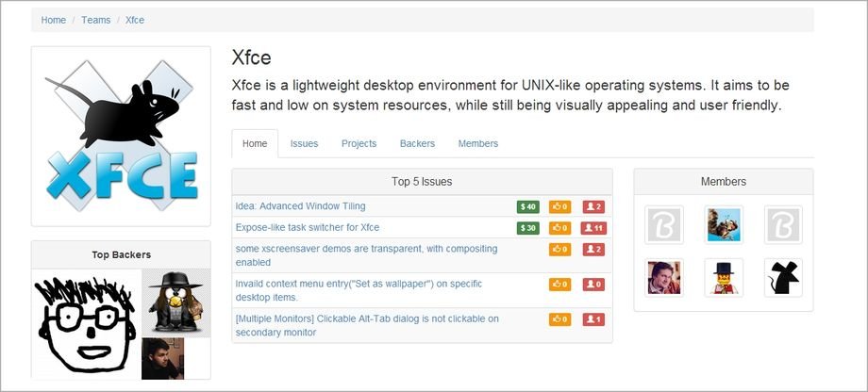Image resolution: width=868 pixels, height=392 pixels.
Task: Open the hand-drawn glasses face backer
Action: coord(86,324)
